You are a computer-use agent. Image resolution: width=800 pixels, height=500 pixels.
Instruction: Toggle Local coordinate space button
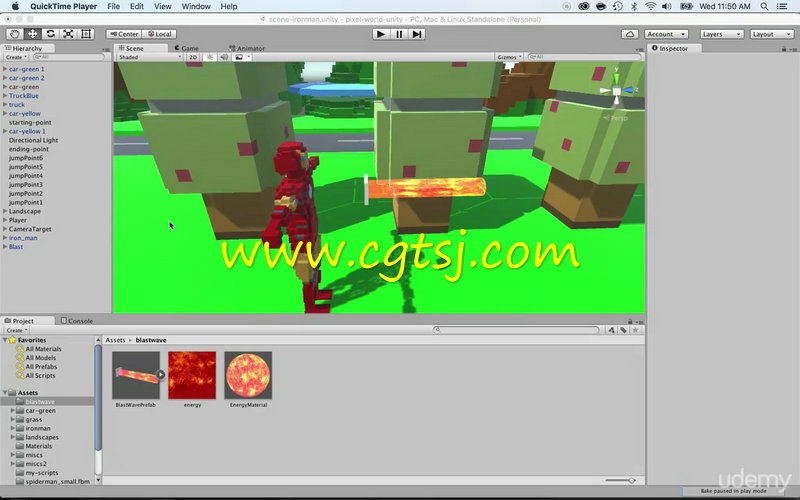coord(159,34)
